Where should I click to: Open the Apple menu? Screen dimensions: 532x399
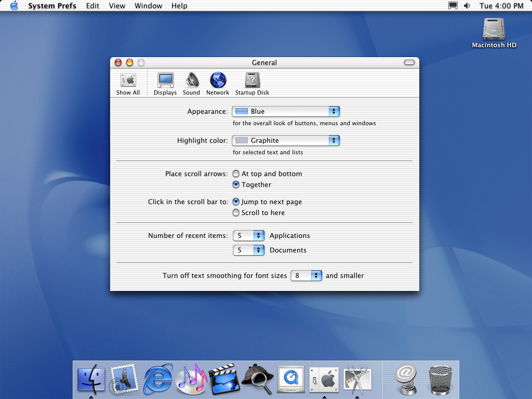point(14,6)
